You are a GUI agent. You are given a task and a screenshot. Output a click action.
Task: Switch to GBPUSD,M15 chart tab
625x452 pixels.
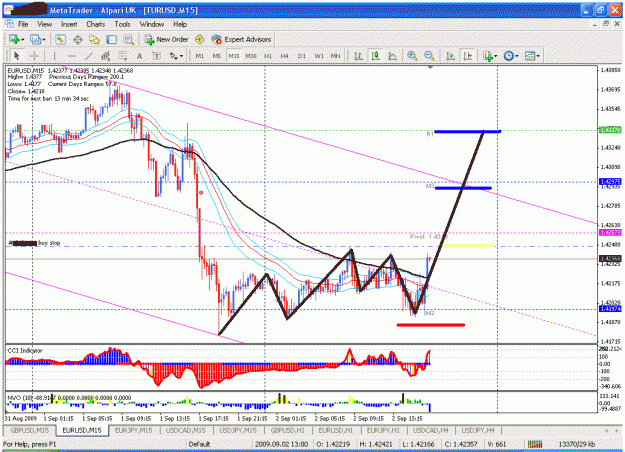pos(29,430)
